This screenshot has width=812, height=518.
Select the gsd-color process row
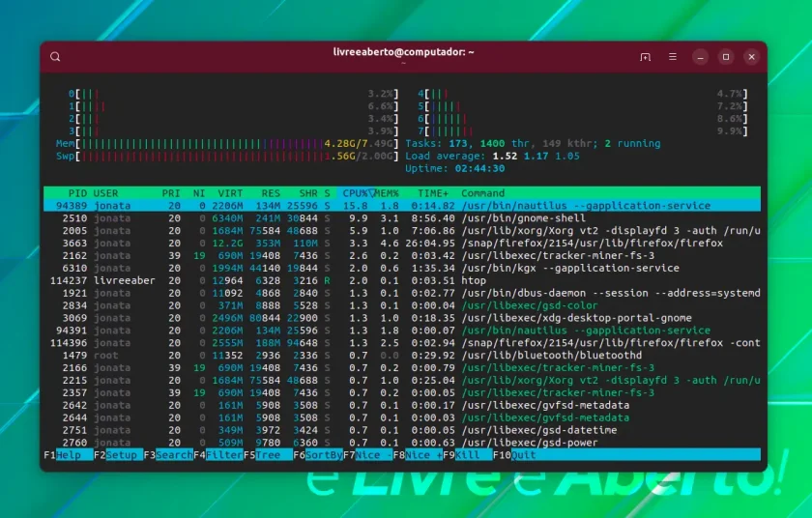tap(402, 304)
